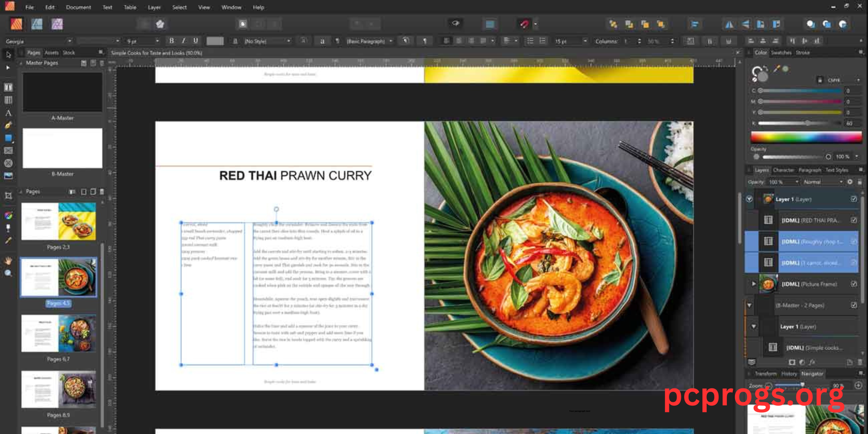The height and width of the screenshot is (434, 868).
Task: Switch to the Publisher persona icon
Action: point(16,24)
